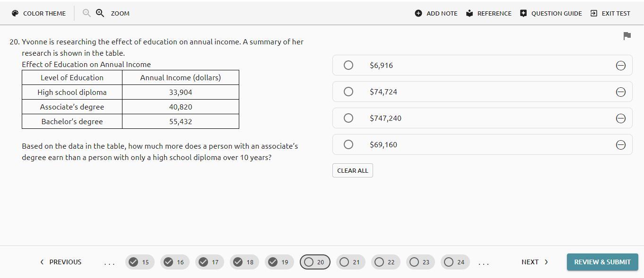This screenshot has height=278, width=644.
Task: Flag this question for review
Action: [x=627, y=36]
